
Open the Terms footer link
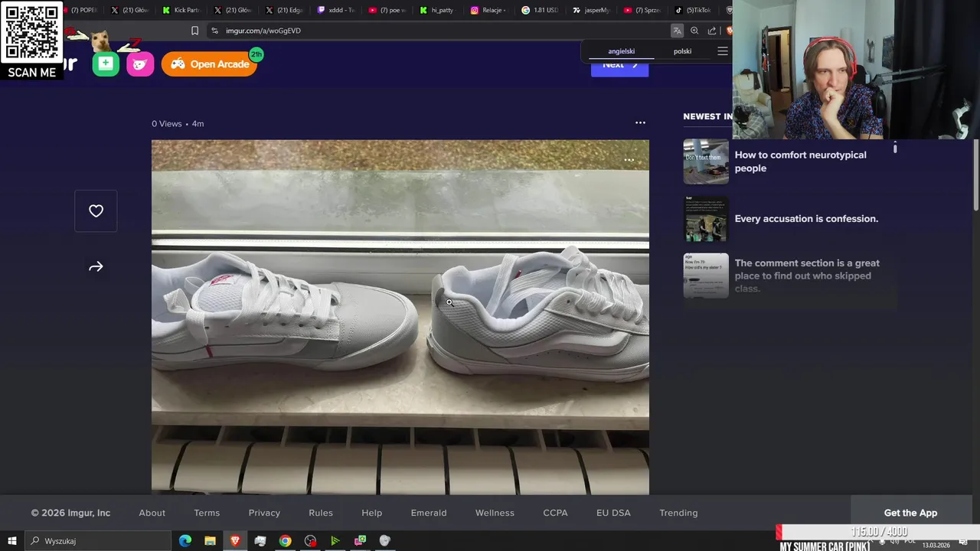pos(207,513)
